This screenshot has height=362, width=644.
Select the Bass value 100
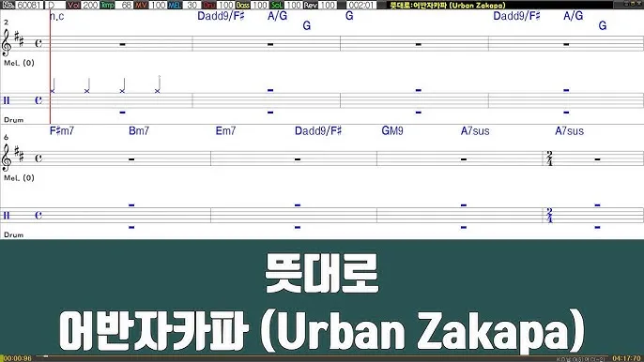click(259, 5)
